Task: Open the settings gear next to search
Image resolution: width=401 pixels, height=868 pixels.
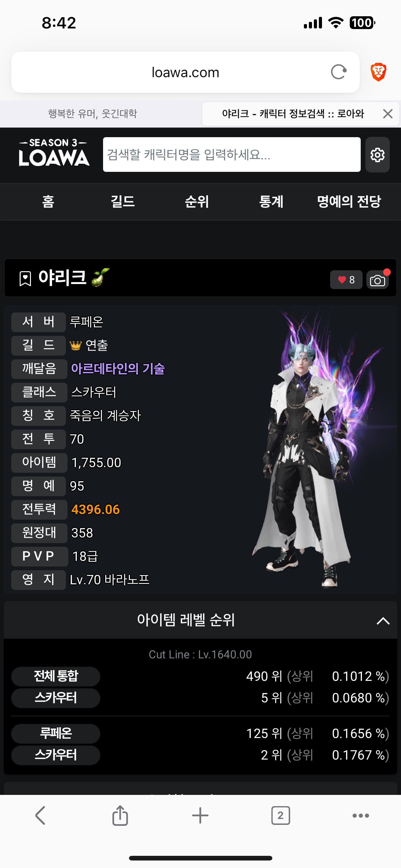Action: coord(378,155)
